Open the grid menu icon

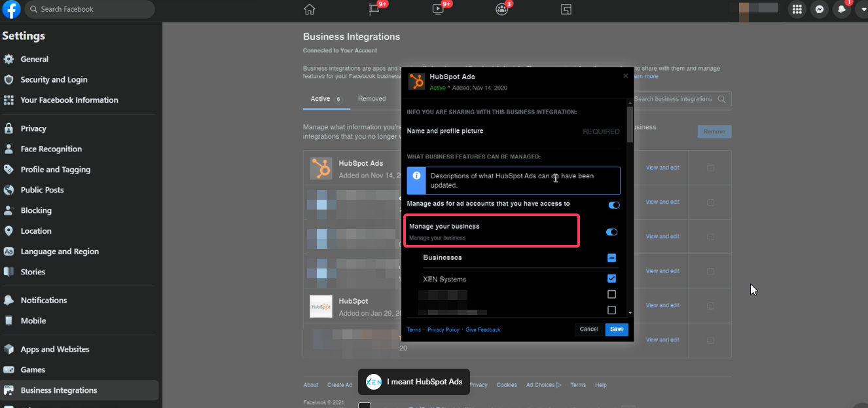[797, 9]
